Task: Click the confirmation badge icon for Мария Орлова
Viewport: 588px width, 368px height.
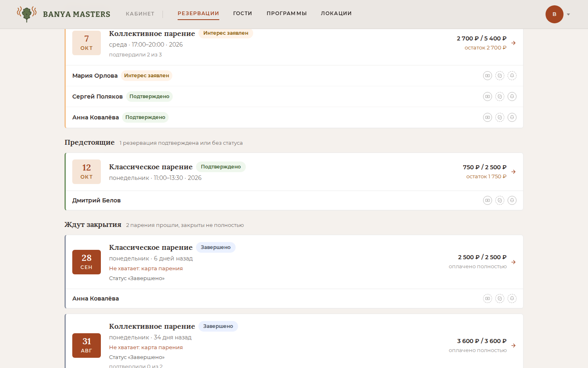Action: 500,76
